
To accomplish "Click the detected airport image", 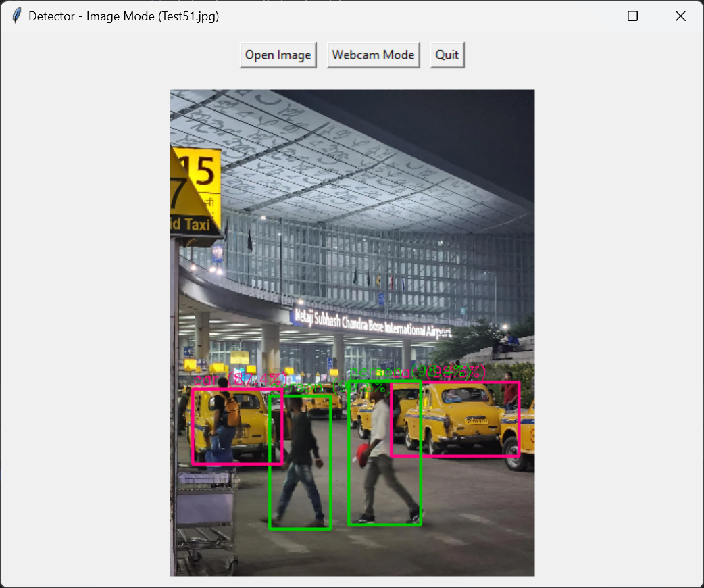I will tap(352, 333).
